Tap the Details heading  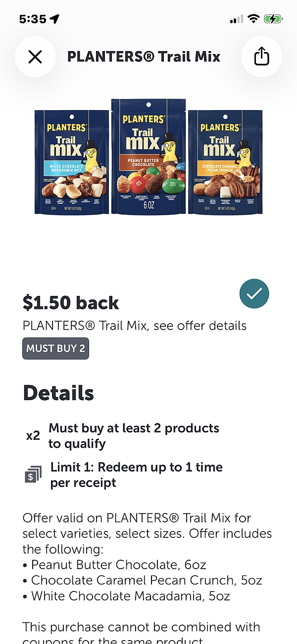(x=58, y=393)
